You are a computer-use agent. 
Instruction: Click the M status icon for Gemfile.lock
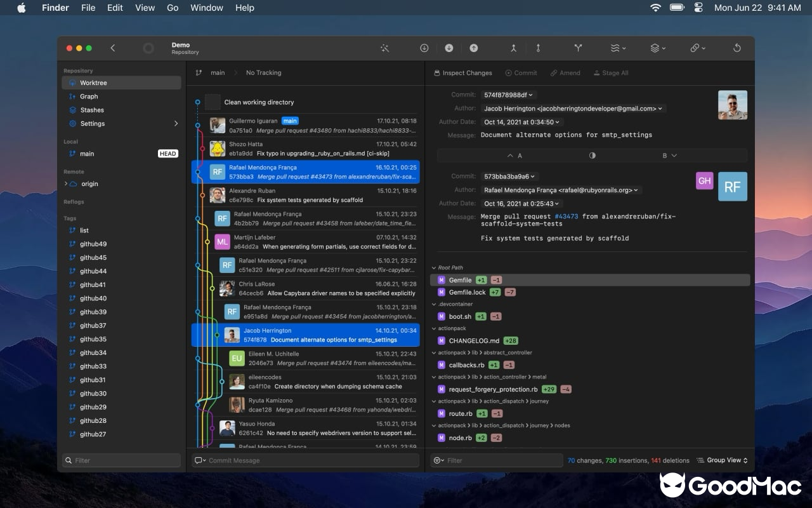click(x=442, y=293)
